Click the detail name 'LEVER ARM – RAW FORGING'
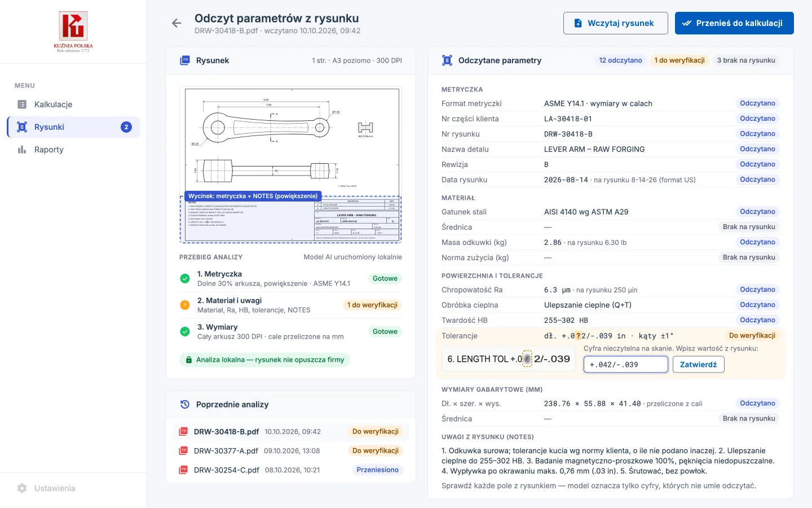This screenshot has width=812, height=508. tap(594, 149)
